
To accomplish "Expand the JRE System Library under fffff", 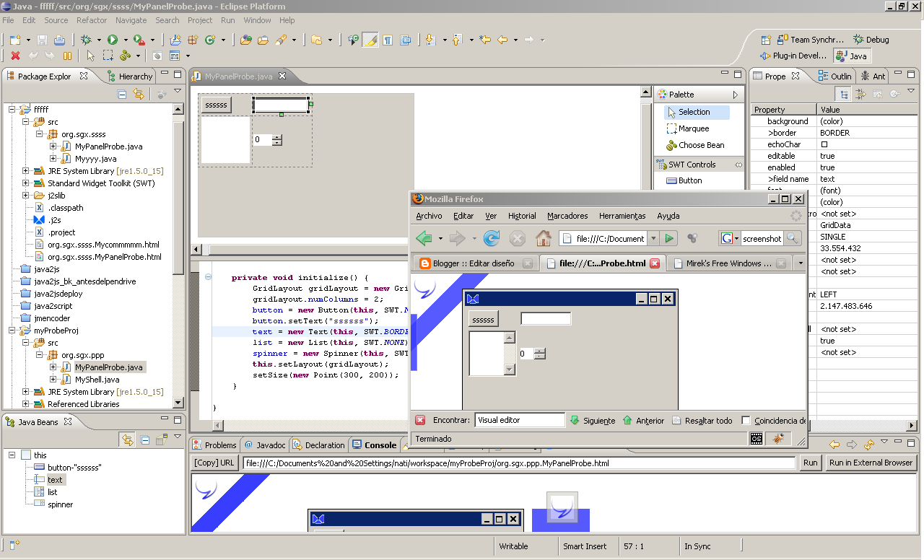I will pos(26,171).
